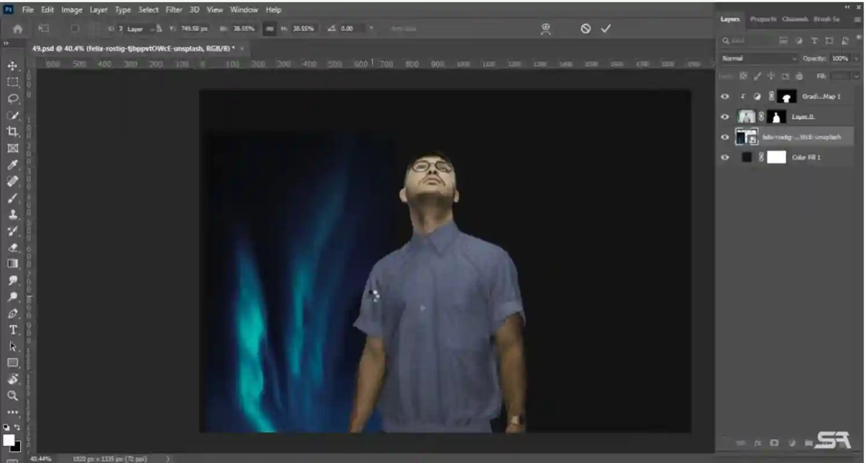Select the Pen tool
This screenshot has height=463, width=868.
12,314
